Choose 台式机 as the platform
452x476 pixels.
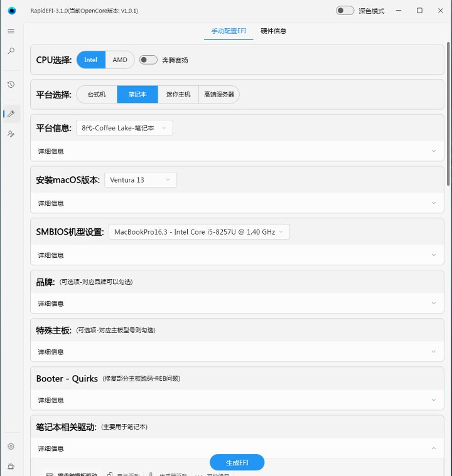[x=97, y=95]
